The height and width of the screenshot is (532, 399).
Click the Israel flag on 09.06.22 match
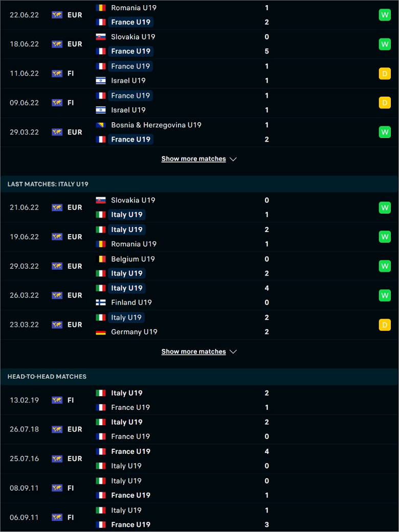[x=101, y=110]
